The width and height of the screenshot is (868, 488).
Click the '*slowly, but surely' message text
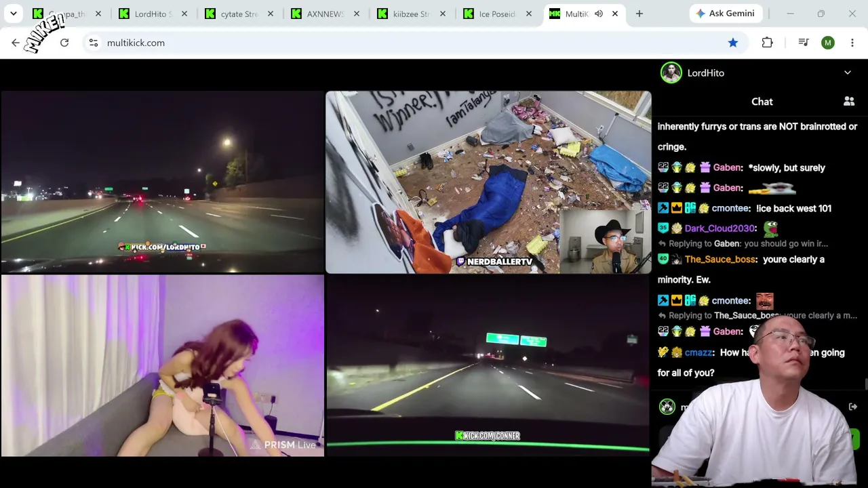tap(787, 167)
